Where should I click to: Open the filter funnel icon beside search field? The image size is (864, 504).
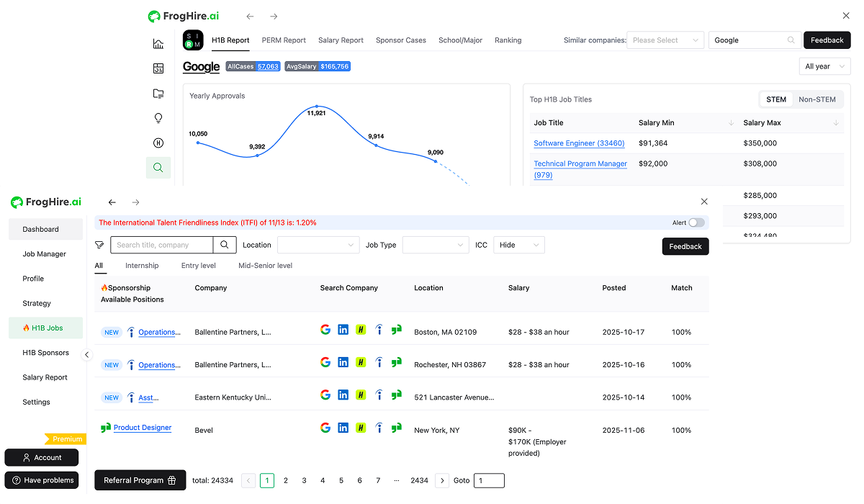click(x=99, y=245)
